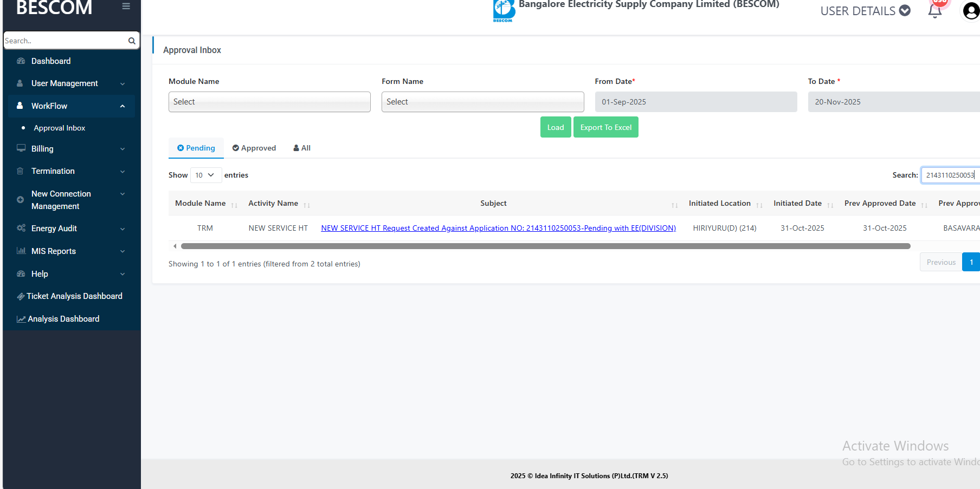Click the Export To Excel button
Image resolution: width=980 pixels, height=489 pixels.
pyautogui.click(x=606, y=127)
